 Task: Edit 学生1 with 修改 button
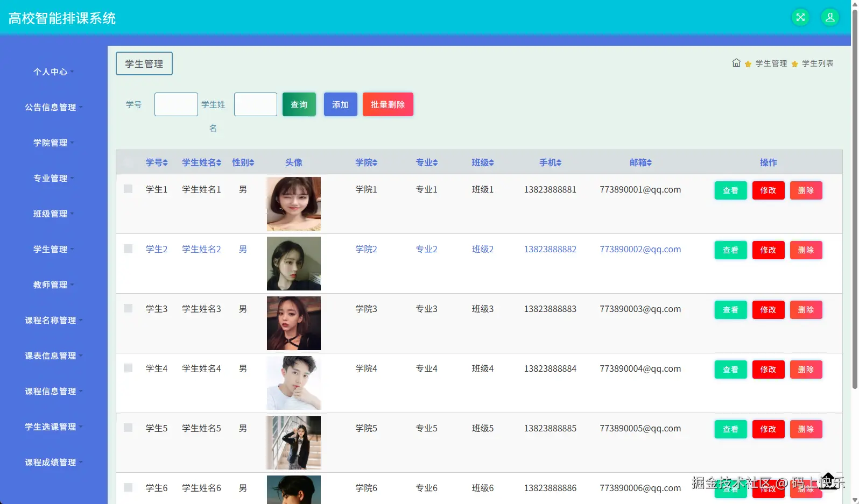point(768,190)
